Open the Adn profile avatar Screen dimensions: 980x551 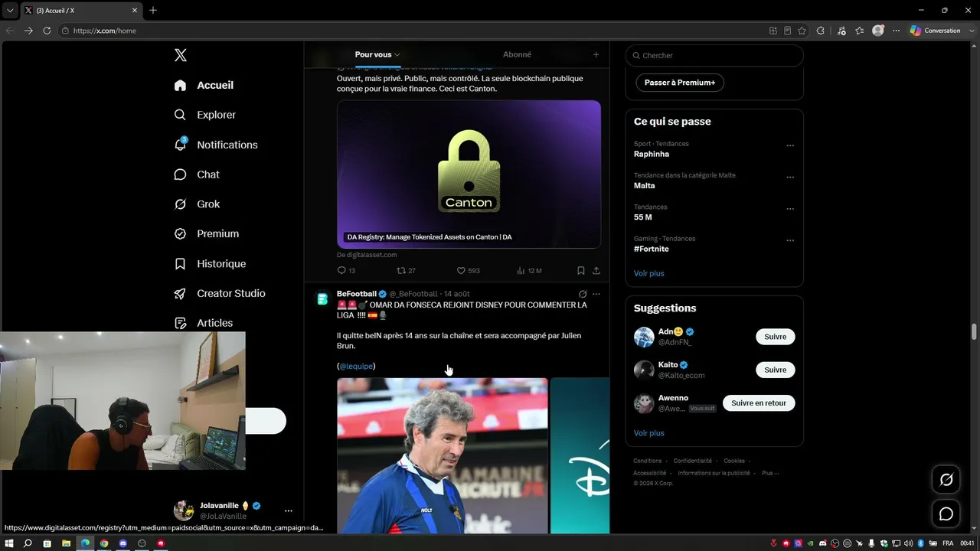point(644,337)
